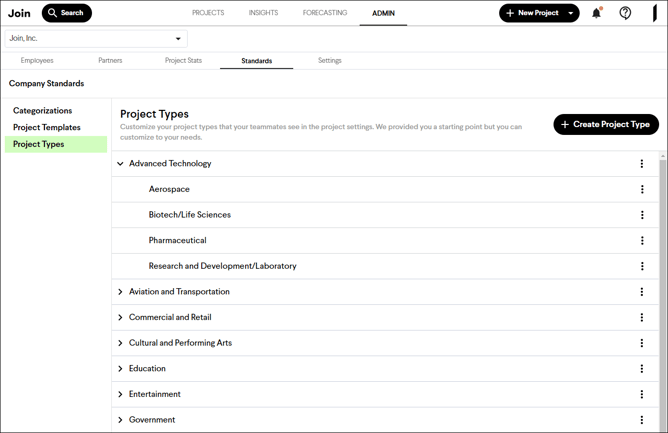Expand the Entertainment group
The width and height of the screenshot is (668, 433).
pos(120,394)
